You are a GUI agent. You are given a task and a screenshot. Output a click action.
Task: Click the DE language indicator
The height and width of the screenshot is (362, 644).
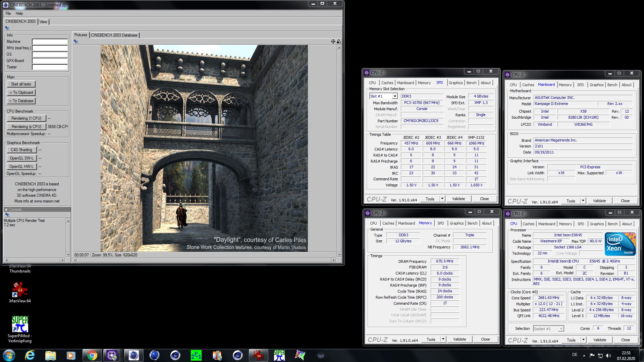pos(575,355)
